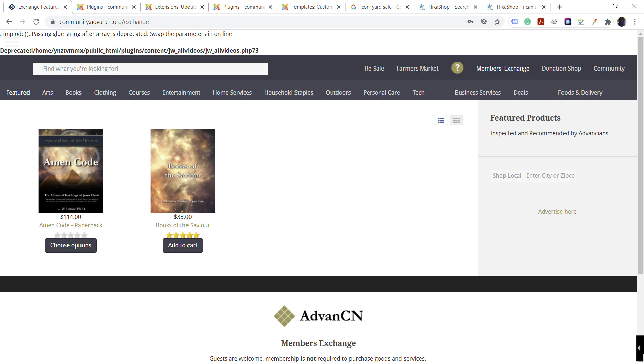Click the crossed-out eye icon in address bar
Image resolution: width=644 pixels, height=362 pixels.
484,22
